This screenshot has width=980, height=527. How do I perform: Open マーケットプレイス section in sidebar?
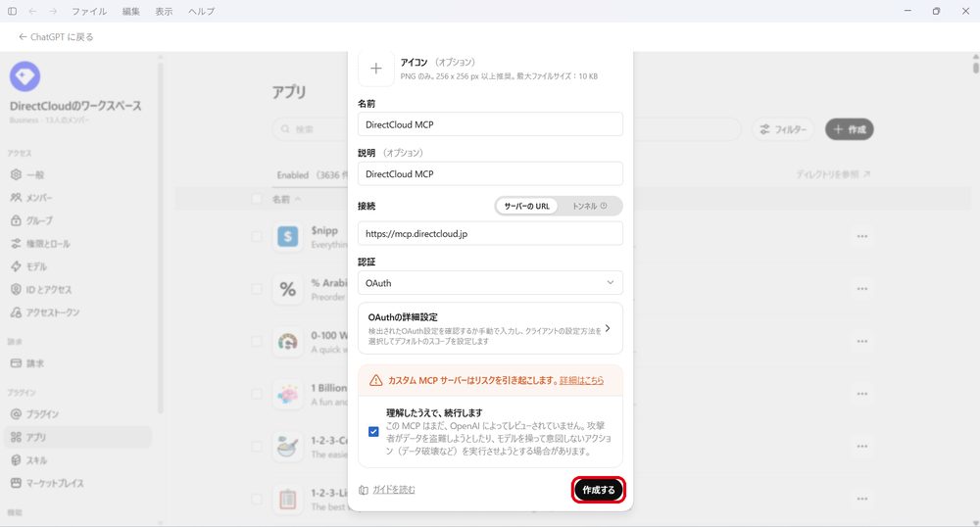[78, 483]
